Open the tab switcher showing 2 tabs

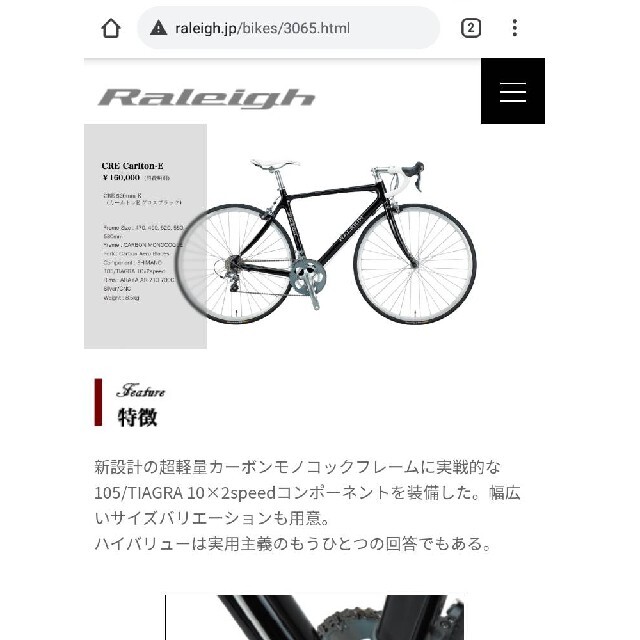point(471,28)
